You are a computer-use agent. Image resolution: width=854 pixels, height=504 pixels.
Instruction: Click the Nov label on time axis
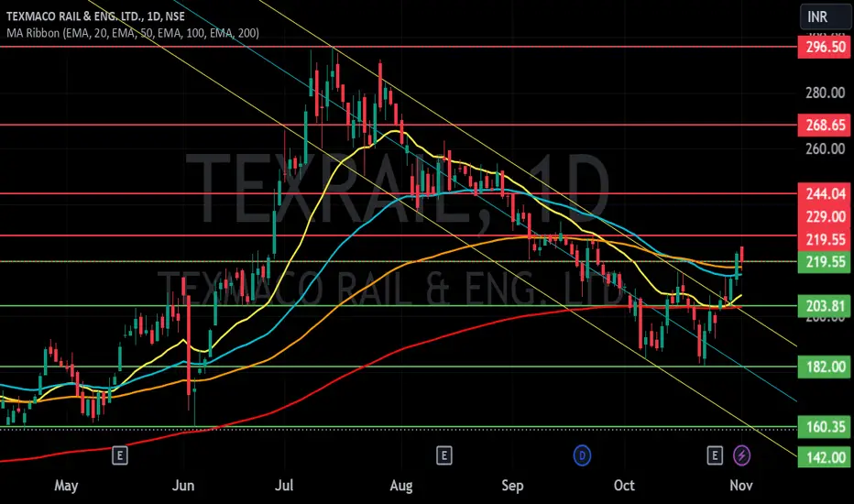coord(741,485)
